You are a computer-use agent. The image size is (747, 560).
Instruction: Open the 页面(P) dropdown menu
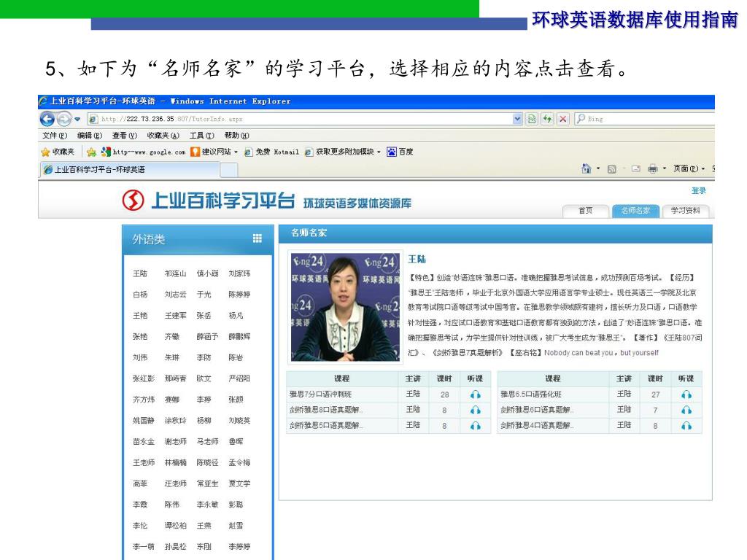(689, 168)
